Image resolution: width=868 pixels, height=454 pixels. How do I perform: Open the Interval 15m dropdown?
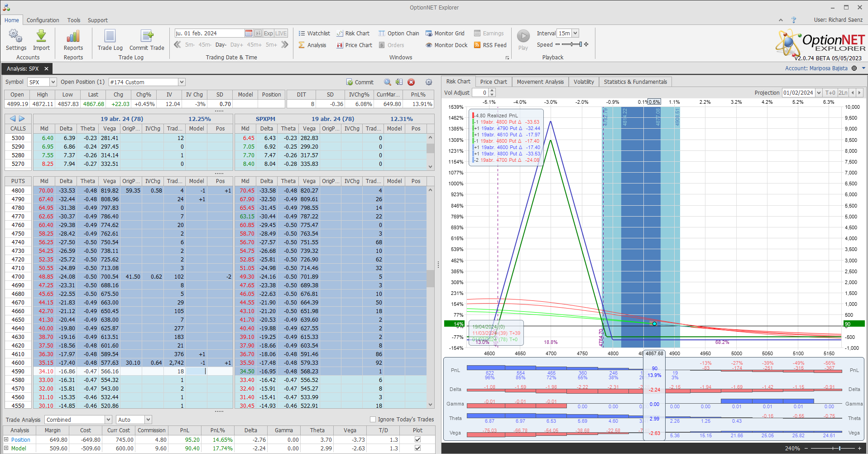point(575,33)
